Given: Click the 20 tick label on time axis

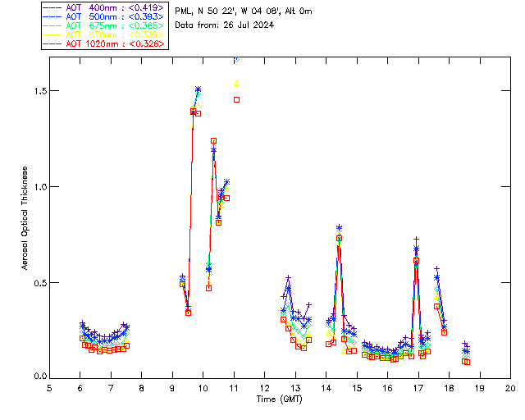Looking at the screenshot, I should click(509, 387).
